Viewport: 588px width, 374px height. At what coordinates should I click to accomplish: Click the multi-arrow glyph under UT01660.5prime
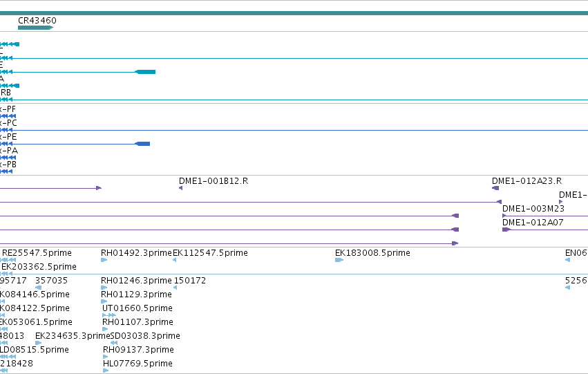[x=109, y=315]
